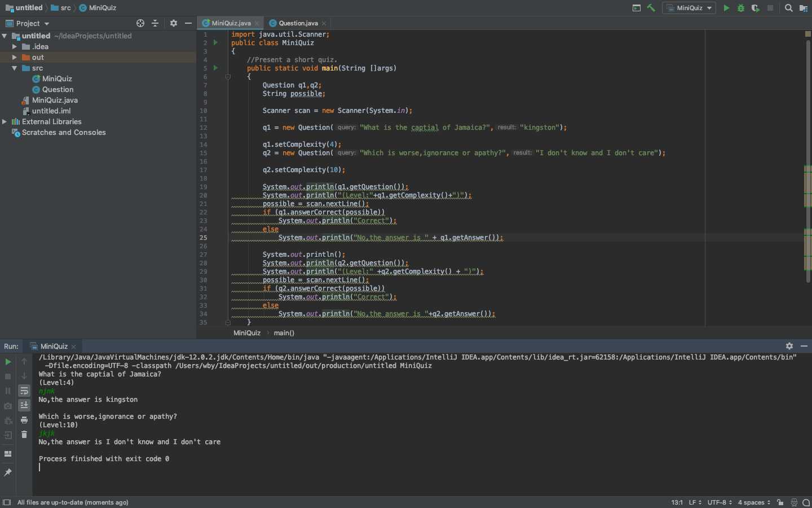This screenshot has height=508, width=812.
Task: Select MiniQuiz.java file in tree
Action: pyautogui.click(x=55, y=100)
